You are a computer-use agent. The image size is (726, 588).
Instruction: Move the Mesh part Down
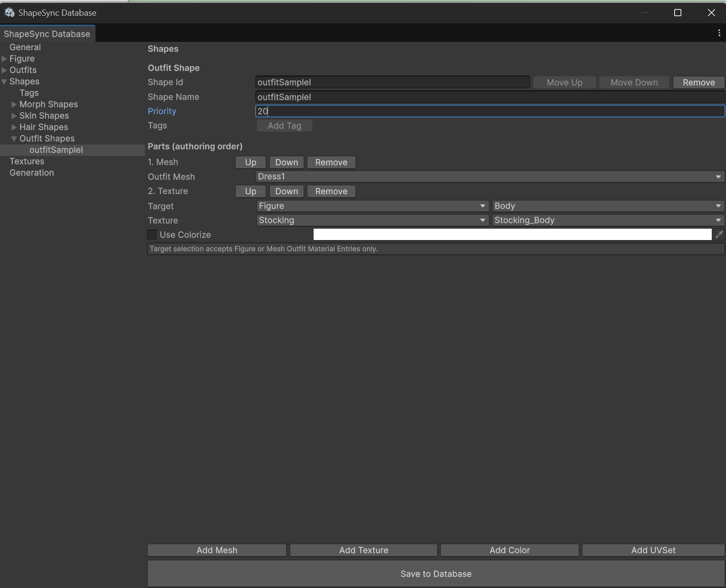click(x=287, y=162)
